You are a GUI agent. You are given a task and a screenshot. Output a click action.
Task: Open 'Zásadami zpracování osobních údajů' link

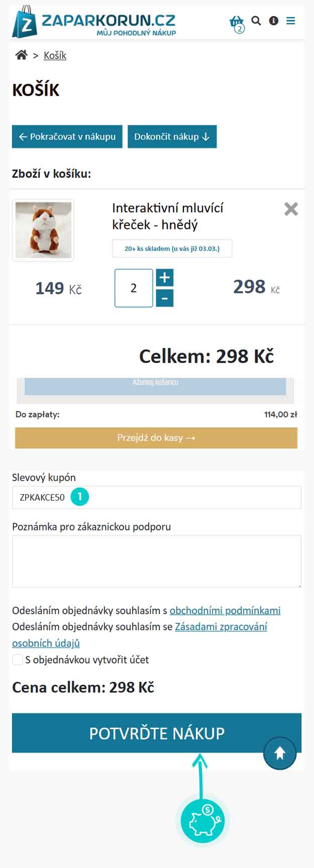tap(221, 627)
